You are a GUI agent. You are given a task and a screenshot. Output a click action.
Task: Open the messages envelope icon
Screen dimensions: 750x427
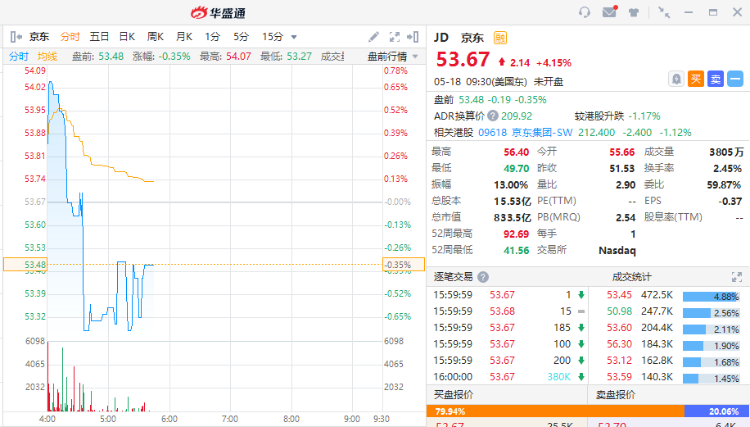tap(609, 12)
